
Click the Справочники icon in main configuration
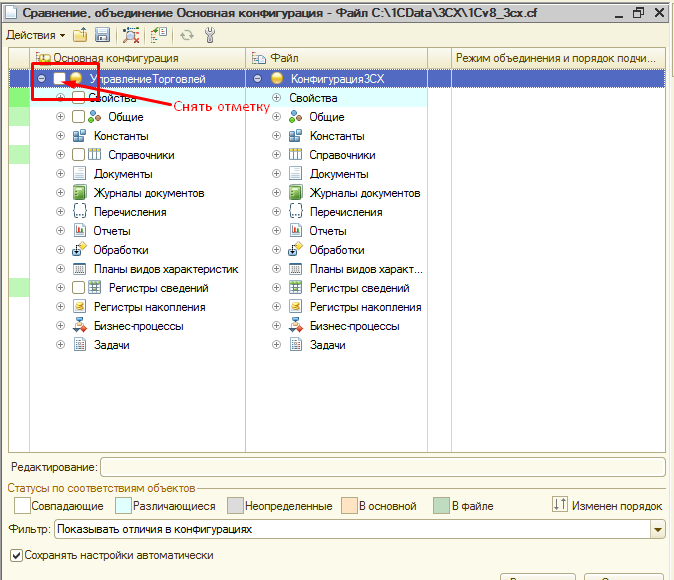(95, 155)
